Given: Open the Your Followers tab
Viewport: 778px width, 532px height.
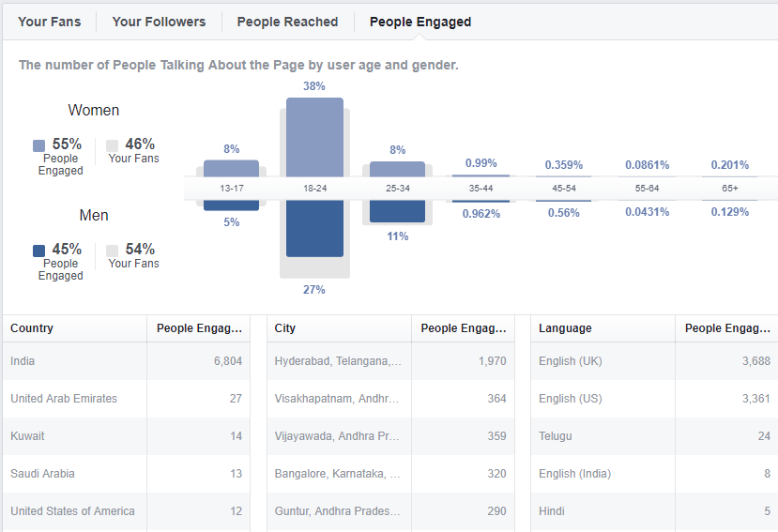Looking at the screenshot, I should 159,22.
